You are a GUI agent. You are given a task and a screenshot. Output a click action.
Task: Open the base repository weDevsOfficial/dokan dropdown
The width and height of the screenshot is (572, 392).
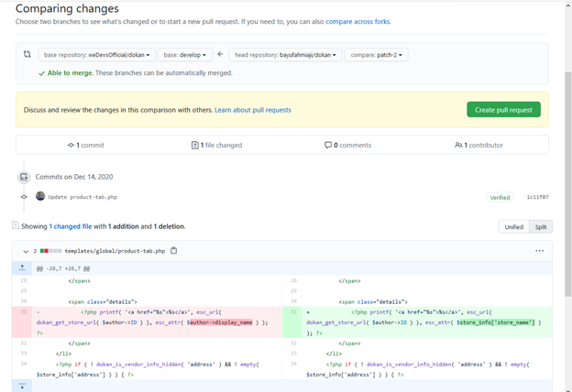pos(96,55)
